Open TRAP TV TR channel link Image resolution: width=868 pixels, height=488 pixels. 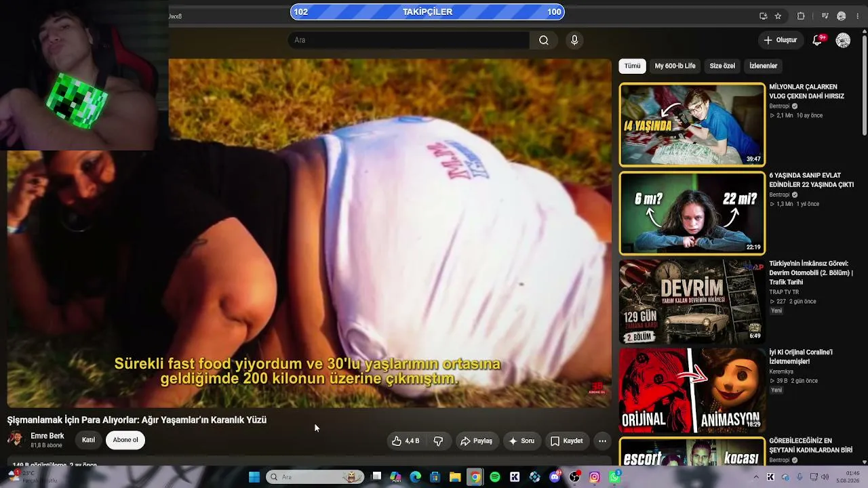coord(784,292)
